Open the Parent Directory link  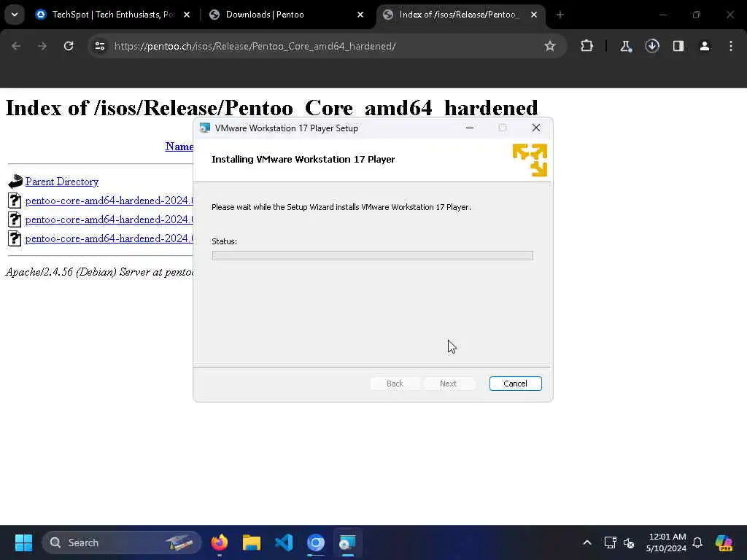(62, 182)
